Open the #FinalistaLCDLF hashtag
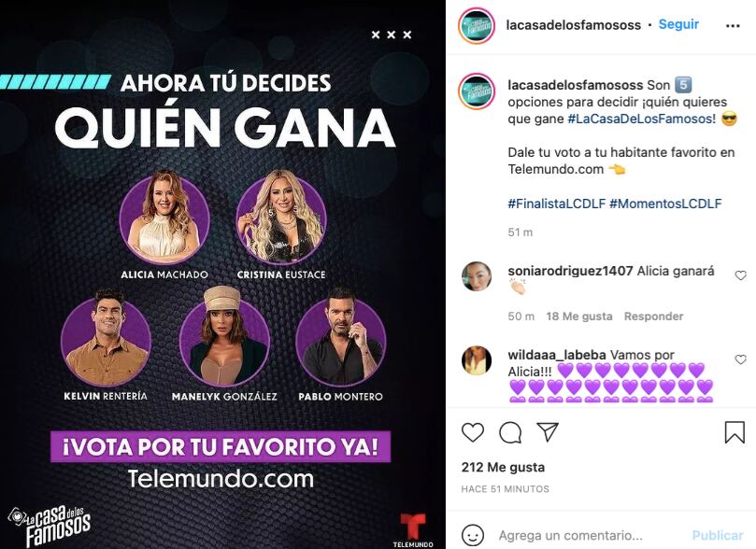Screen dimensions: 756x549 [556, 204]
